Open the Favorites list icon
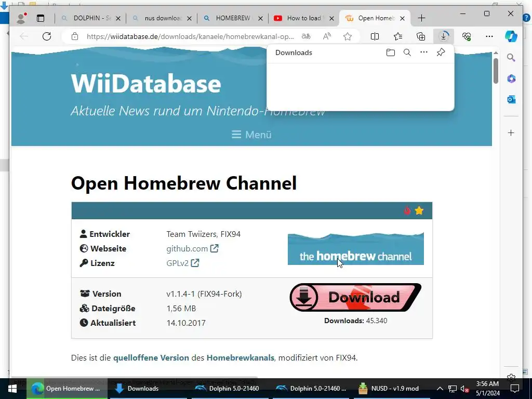Viewport: 532px width, 399px height. tap(397, 36)
